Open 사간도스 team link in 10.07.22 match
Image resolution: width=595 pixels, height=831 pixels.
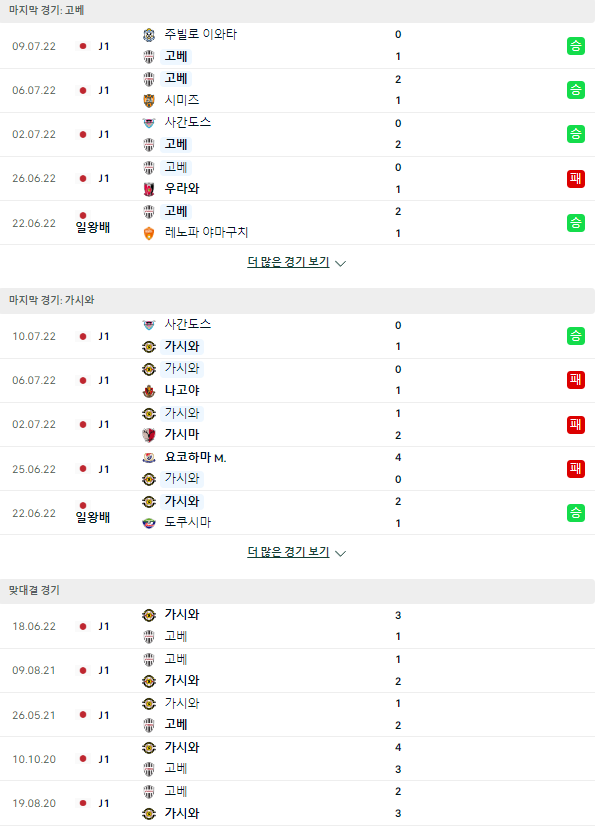[x=188, y=324]
